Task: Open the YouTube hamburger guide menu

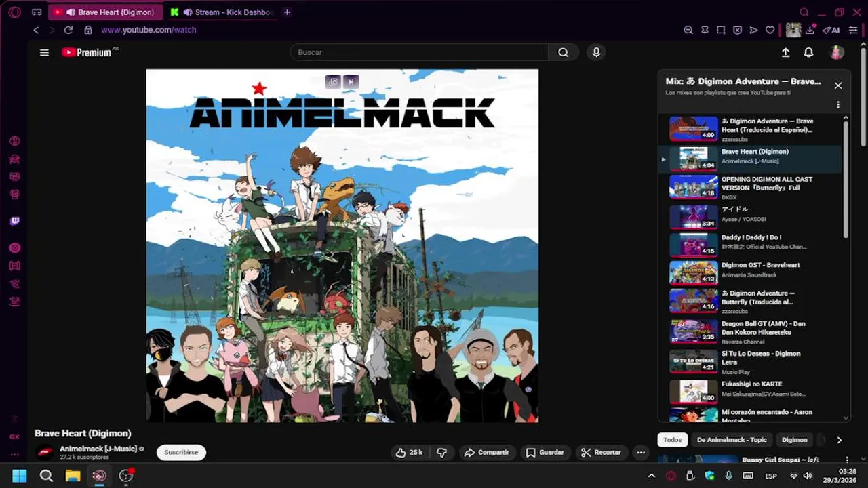Action: tap(44, 52)
